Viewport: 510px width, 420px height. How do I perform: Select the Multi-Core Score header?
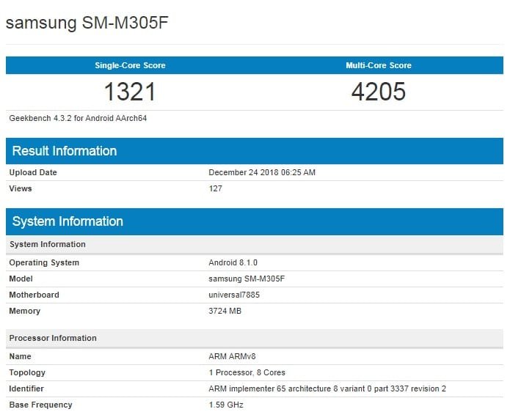coord(378,65)
